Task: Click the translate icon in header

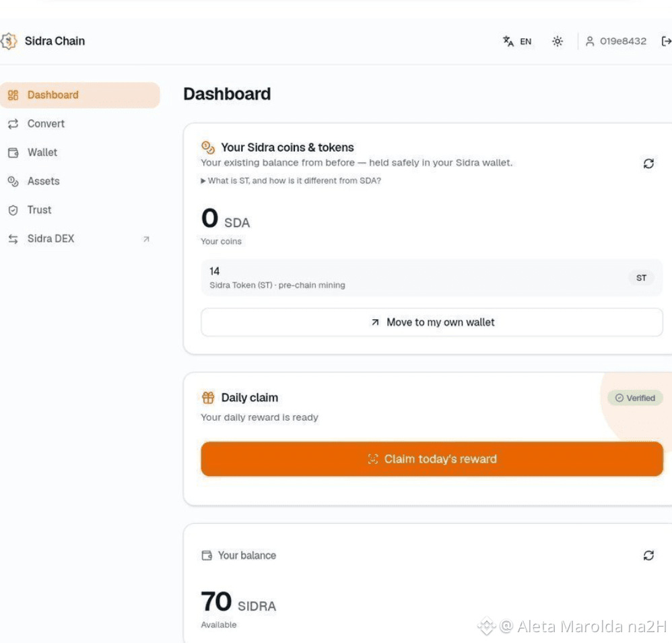Action: coord(508,41)
